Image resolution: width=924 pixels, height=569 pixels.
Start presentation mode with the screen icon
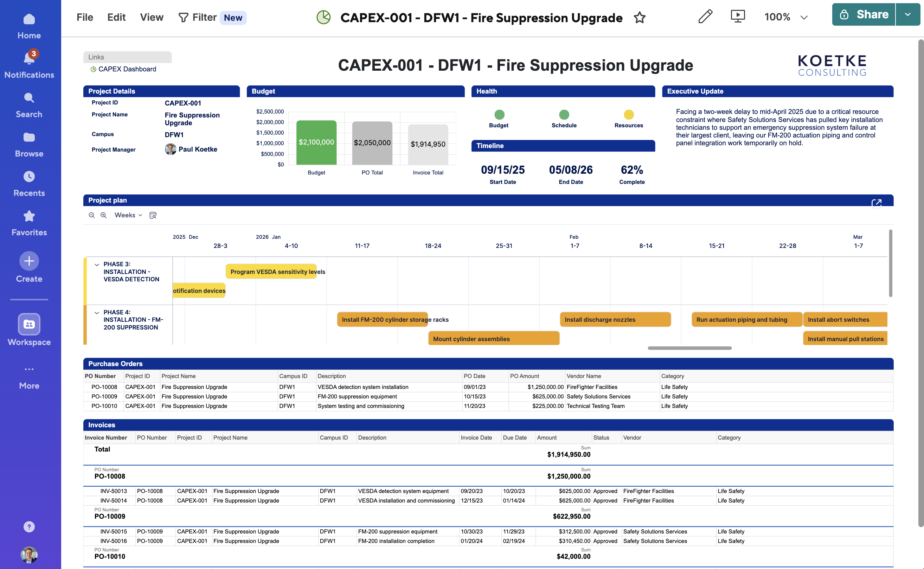(737, 17)
